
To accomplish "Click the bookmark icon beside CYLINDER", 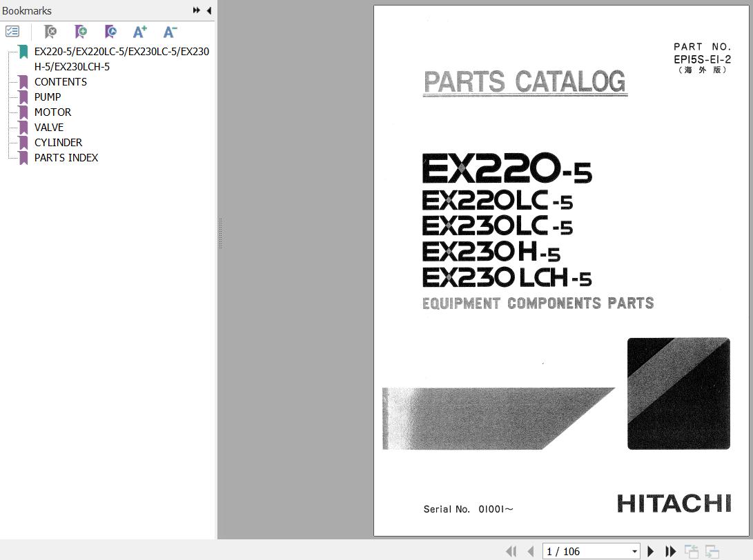I will [23, 143].
